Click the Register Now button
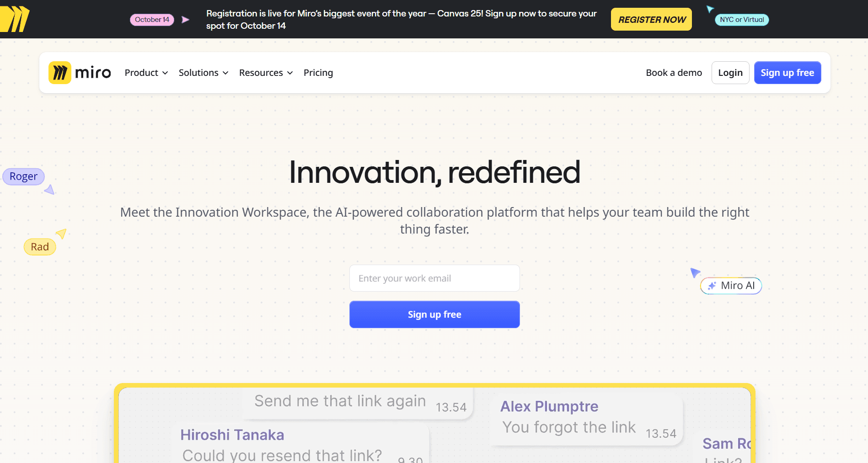Image resolution: width=868 pixels, height=463 pixels. (x=651, y=19)
